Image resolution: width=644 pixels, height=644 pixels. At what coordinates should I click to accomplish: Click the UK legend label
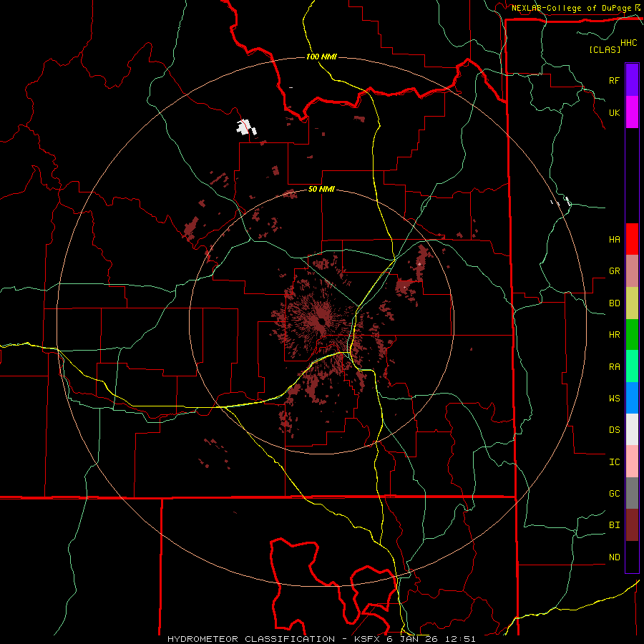click(614, 112)
